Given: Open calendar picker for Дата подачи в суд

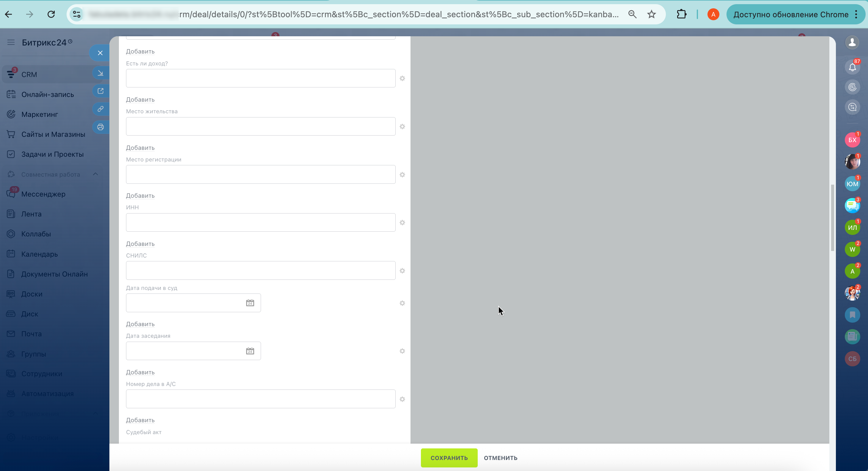Looking at the screenshot, I should 250,303.
